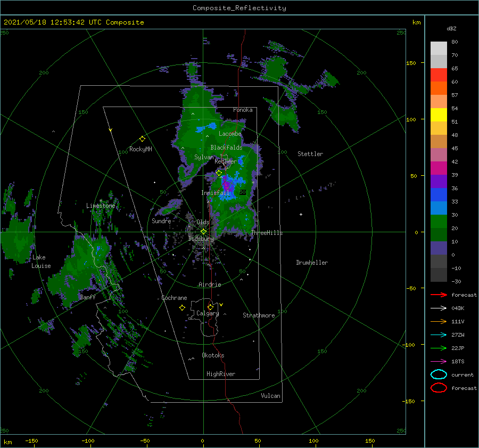Select the 65 dBZ red color swatch

point(439,75)
